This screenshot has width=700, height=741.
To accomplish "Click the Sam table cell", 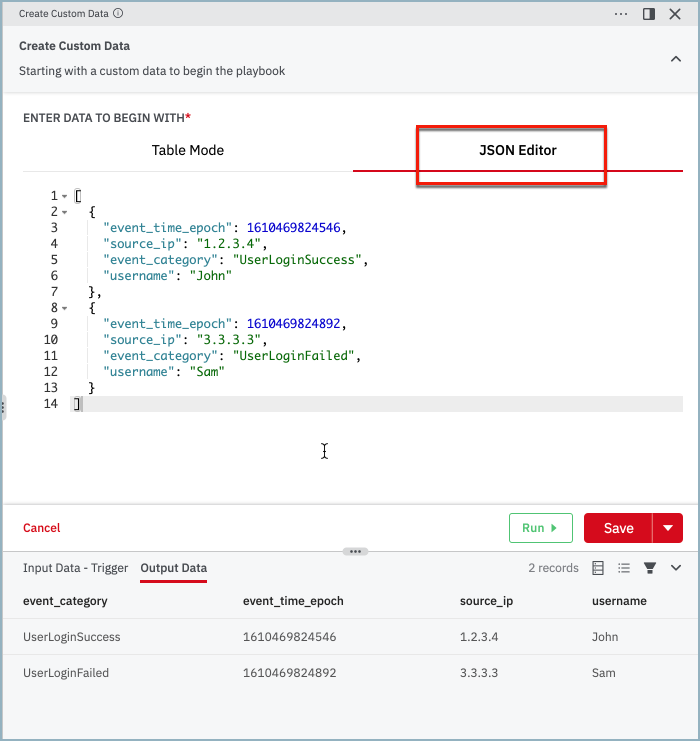I will [x=603, y=673].
